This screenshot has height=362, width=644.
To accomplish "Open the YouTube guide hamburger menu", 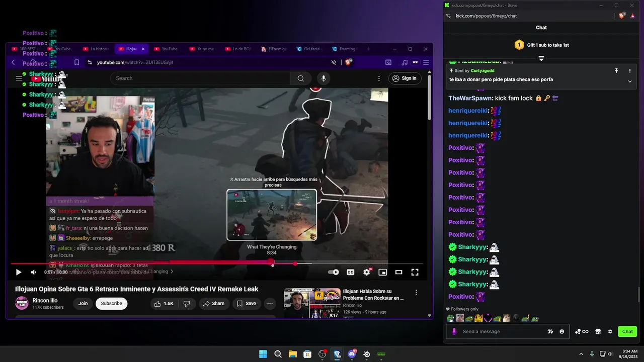I will [x=19, y=78].
